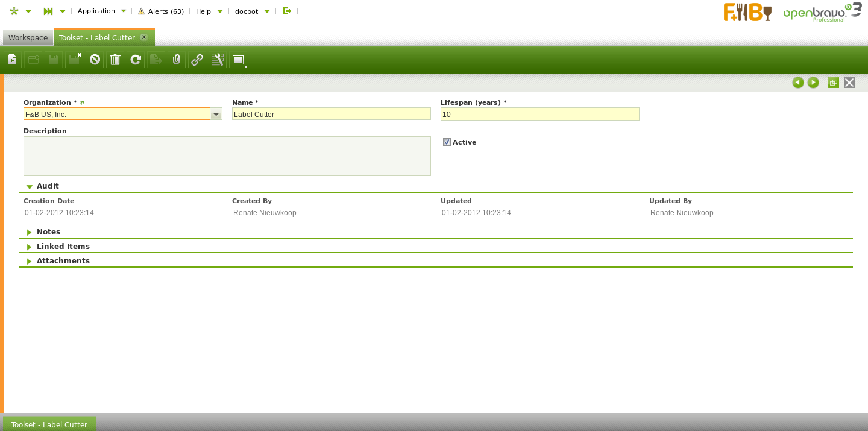This screenshot has width=868, height=431.
Task: Go to previous record arrow
Action: click(798, 83)
